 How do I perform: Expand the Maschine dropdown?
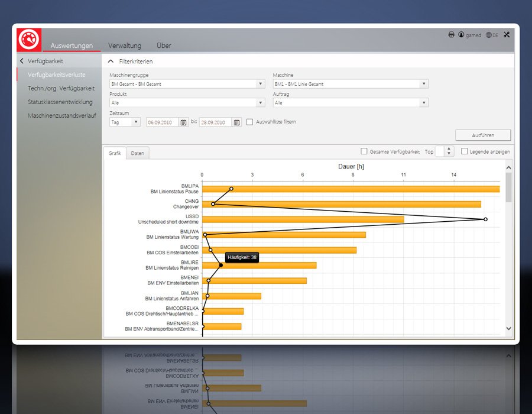coord(424,84)
